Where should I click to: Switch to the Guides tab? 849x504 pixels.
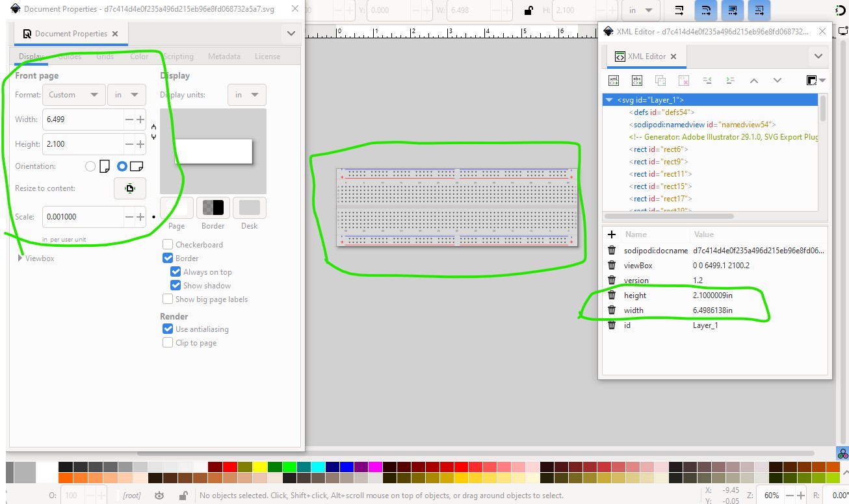(x=70, y=57)
